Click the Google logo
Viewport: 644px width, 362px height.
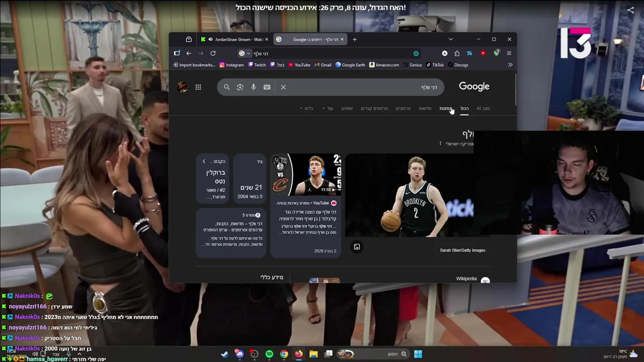click(x=474, y=86)
